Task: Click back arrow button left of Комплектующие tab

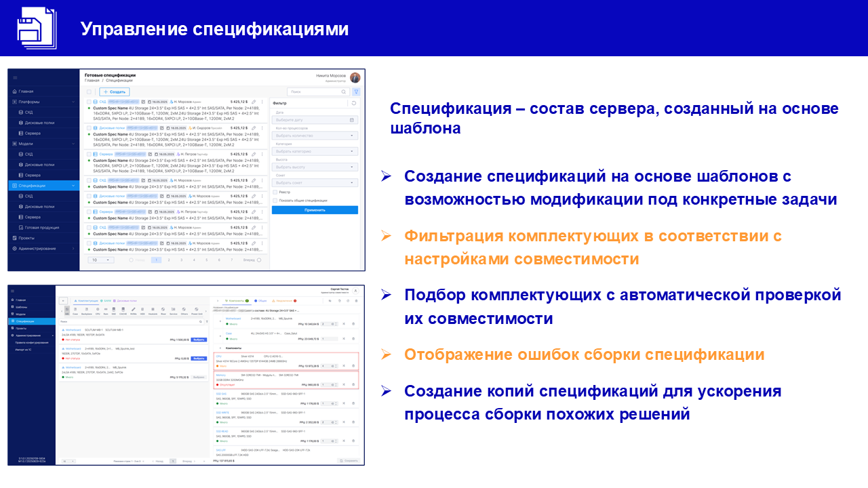Action: tap(63, 301)
